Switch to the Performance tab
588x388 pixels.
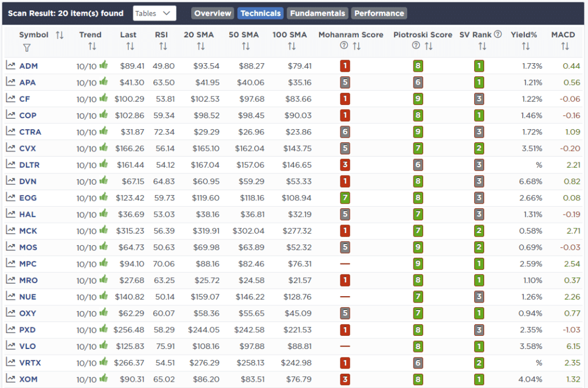pyautogui.click(x=379, y=14)
